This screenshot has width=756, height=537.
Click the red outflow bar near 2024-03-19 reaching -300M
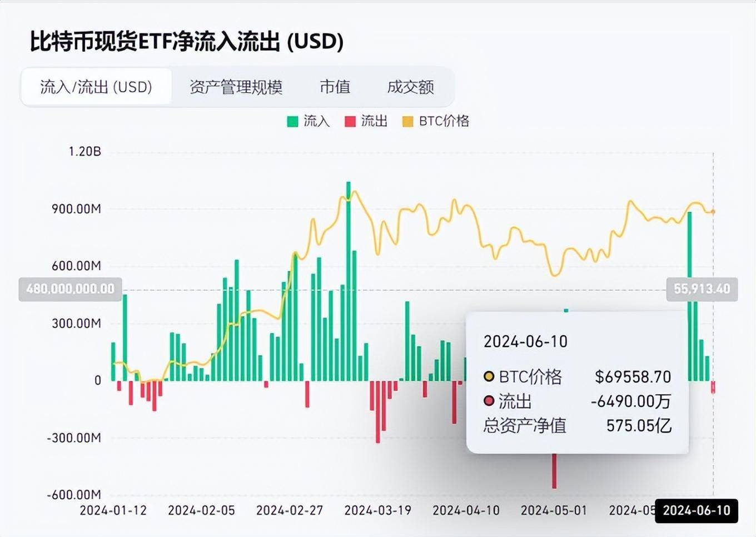pyautogui.click(x=378, y=412)
